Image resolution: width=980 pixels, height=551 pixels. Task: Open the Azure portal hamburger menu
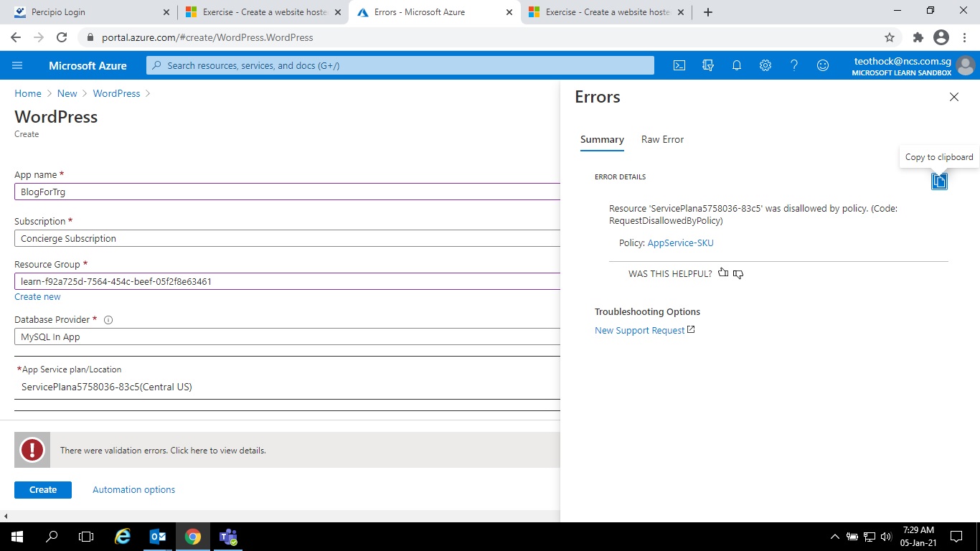pos(18,65)
